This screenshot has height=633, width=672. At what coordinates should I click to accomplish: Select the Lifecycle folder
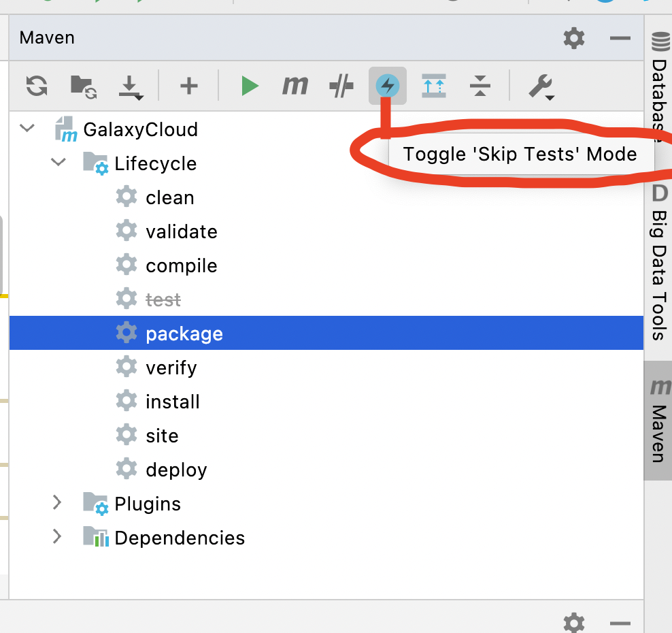click(x=155, y=164)
